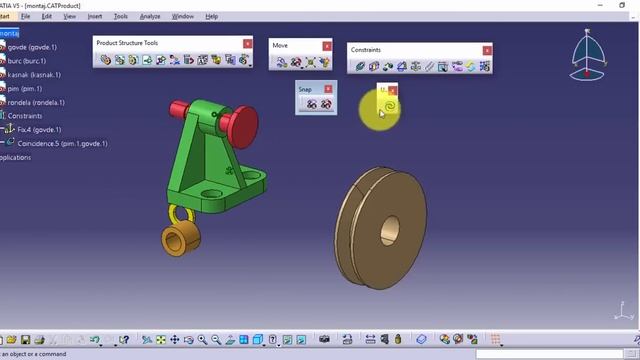640x360 pixels.
Task: Select the Offset Constraint tool
Action: pos(387,66)
